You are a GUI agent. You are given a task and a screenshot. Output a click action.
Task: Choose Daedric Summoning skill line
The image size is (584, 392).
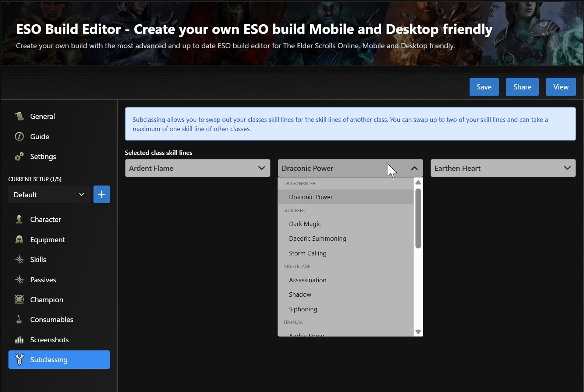346,239
